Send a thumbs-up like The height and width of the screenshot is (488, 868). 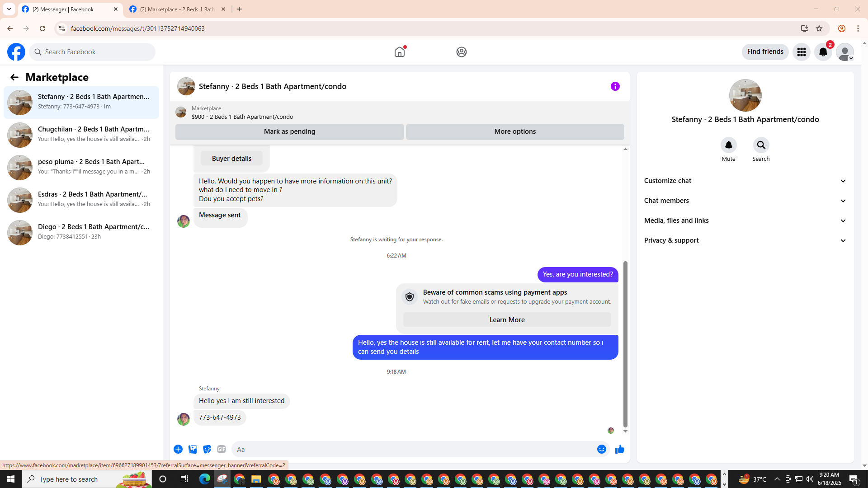(620, 449)
